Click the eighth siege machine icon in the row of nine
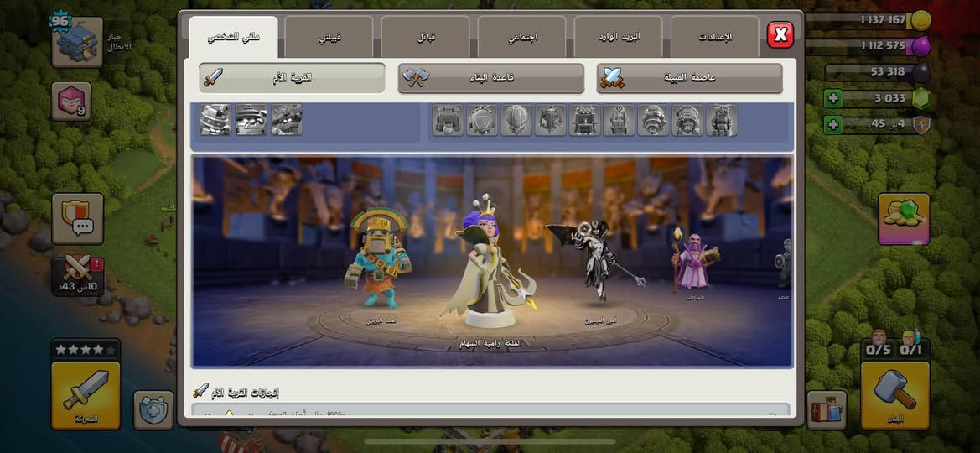This screenshot has height=453, width=980. coord(687,120)
